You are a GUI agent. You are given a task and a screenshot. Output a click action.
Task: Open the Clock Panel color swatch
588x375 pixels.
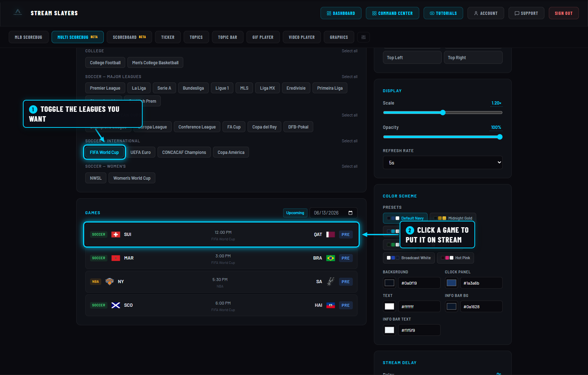tap(452, 283)
